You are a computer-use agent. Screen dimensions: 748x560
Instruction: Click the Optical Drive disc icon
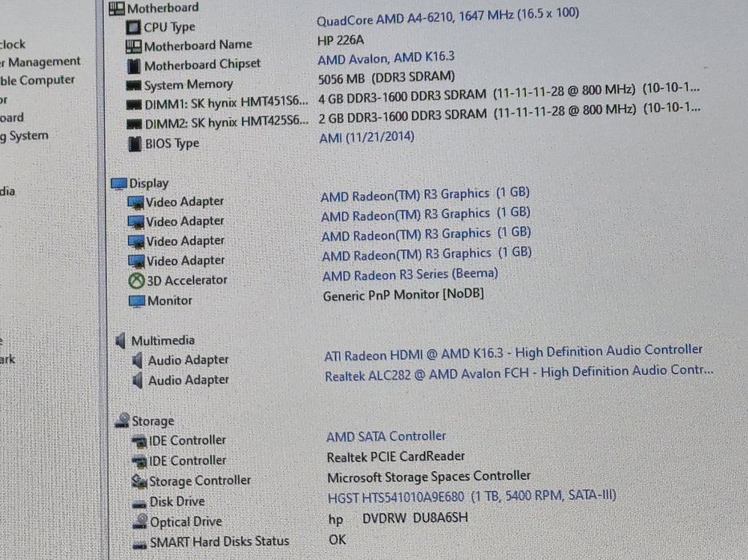tap(139, 522)
